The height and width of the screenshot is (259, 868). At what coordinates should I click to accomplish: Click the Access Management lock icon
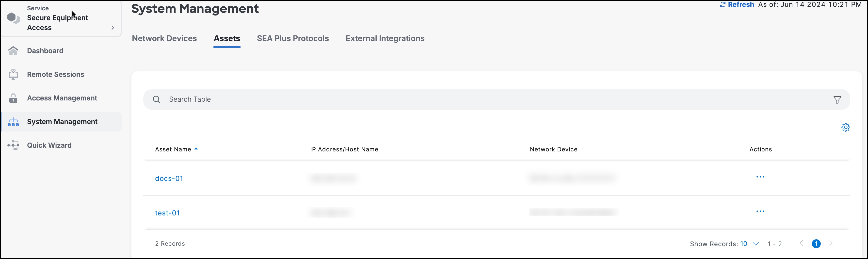click(13, 98)
